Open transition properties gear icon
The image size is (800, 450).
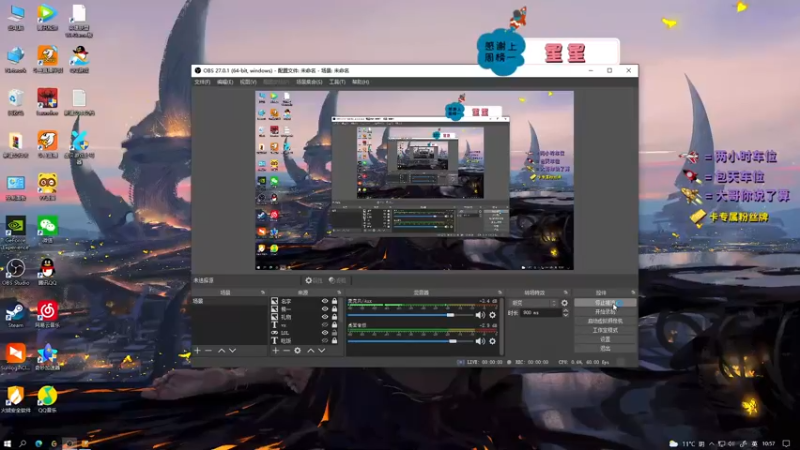click(x=564, y=303)
